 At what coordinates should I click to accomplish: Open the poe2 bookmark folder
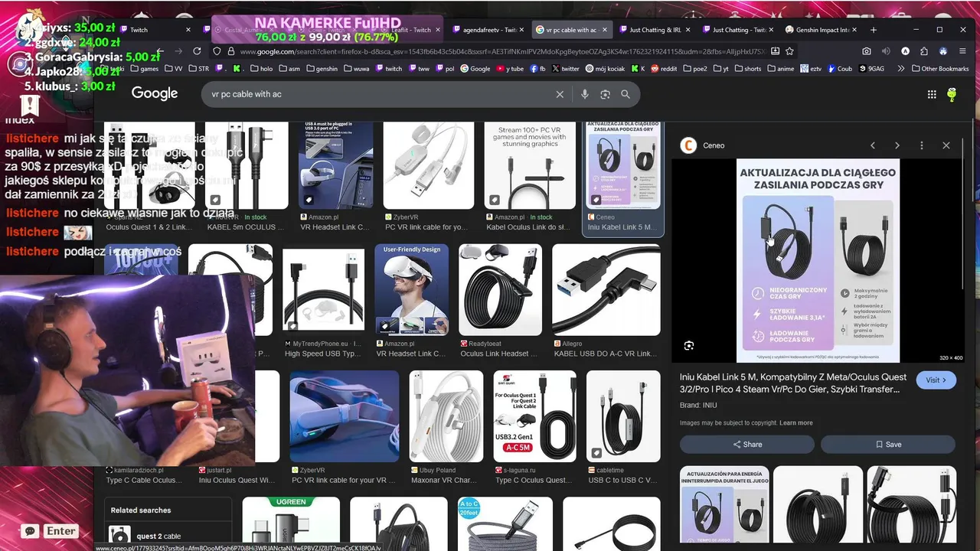pyautogui.click(x=695, y=68)
